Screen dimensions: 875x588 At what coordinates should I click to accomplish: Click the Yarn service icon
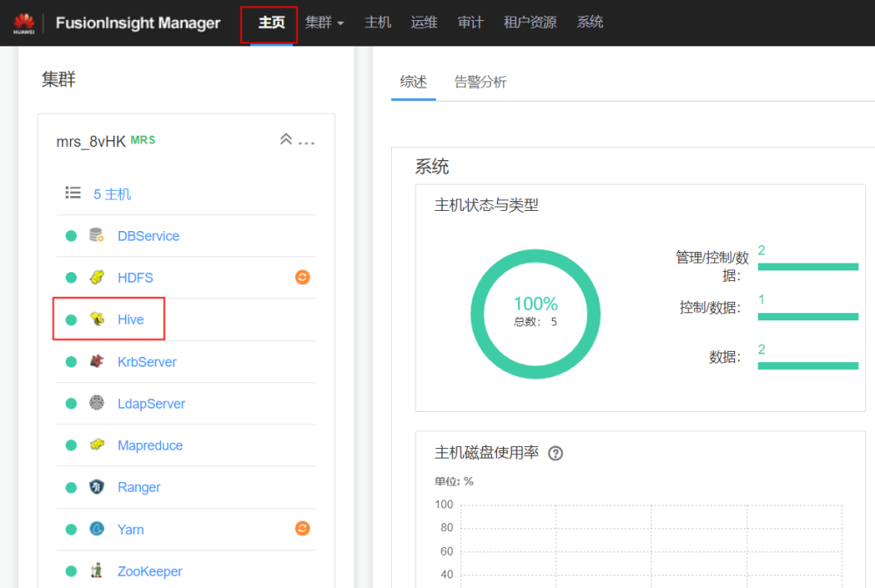click(x=96, y=528)
